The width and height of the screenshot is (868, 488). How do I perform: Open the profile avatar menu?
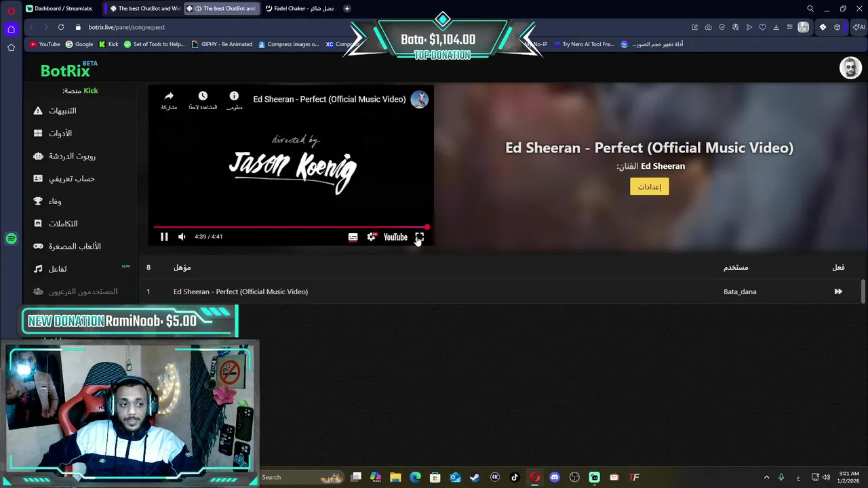click(850, 68)
